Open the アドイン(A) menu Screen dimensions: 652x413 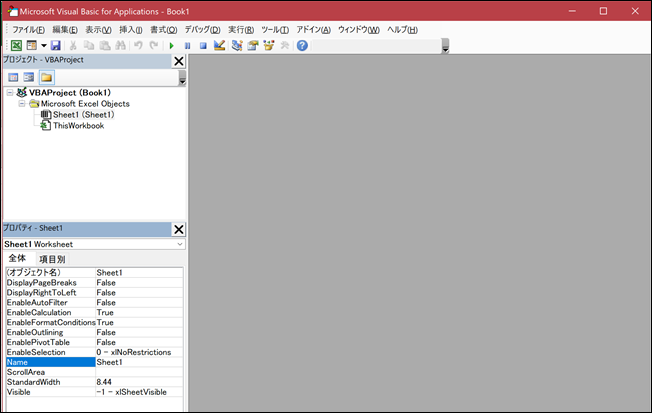[314, 30]
